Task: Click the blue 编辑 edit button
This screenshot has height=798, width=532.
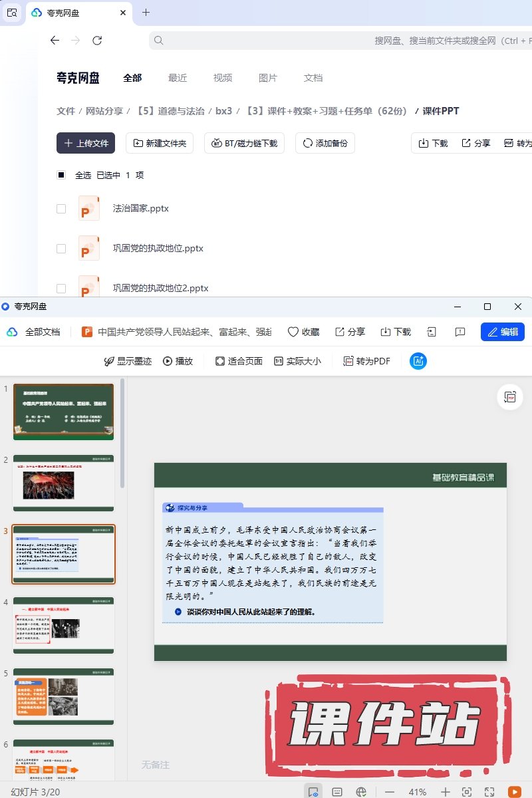Action: [x=502, y=332]
